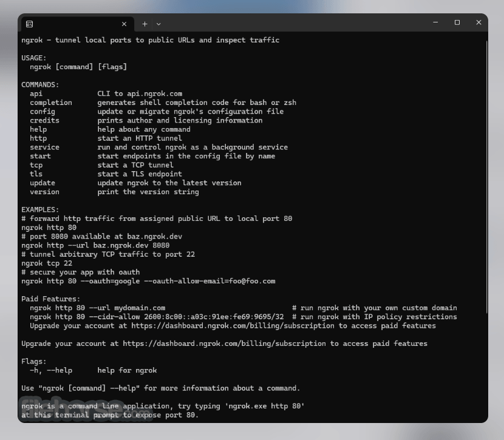
Task: Click 'start an HTTP tunnel' description
Action: coord(140,138)
